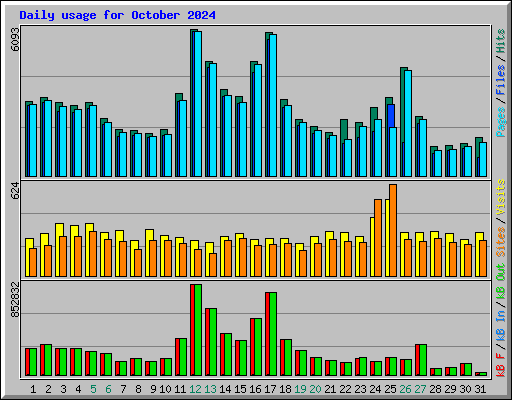Click day 31 on the x-axis

click(x=480, y=389)
